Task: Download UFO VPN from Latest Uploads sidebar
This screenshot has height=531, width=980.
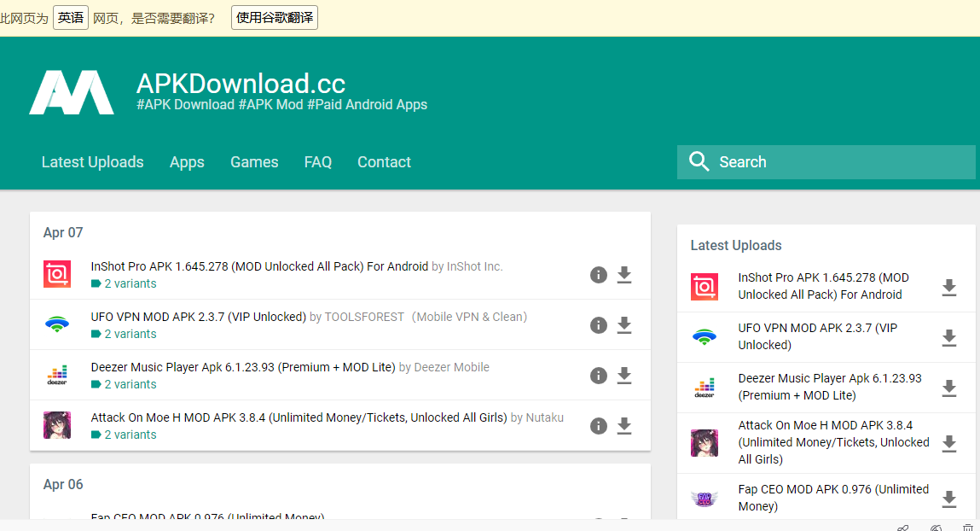Action: [949, 338]
